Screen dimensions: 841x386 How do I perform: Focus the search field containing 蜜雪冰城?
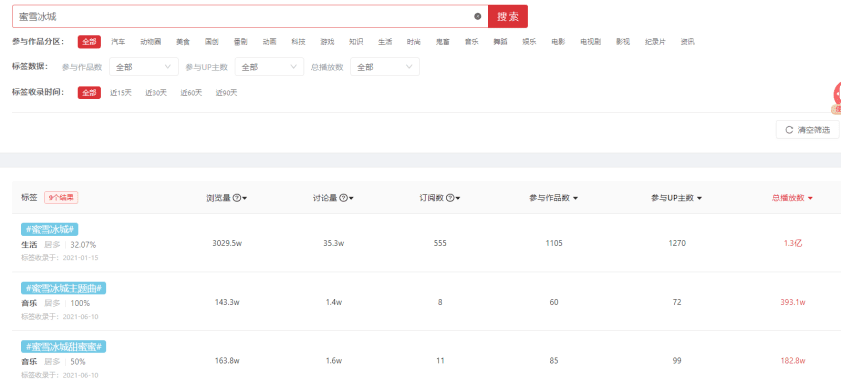click(250, 16)
